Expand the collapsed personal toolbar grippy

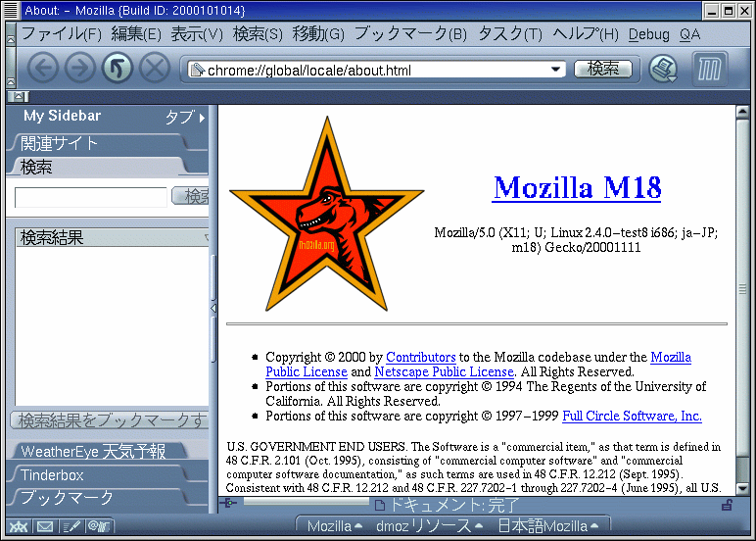pyautogui.click(x=19, y=96)
